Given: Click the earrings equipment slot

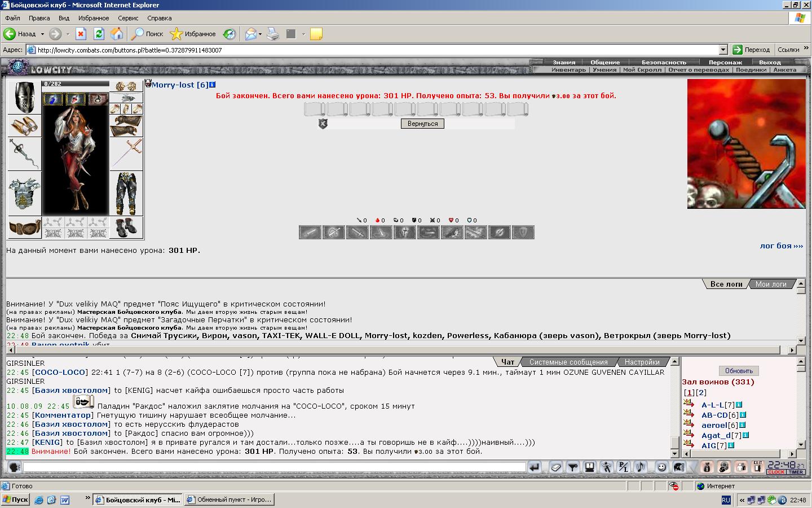Looking at the screenshot, I should coord(126,86).
